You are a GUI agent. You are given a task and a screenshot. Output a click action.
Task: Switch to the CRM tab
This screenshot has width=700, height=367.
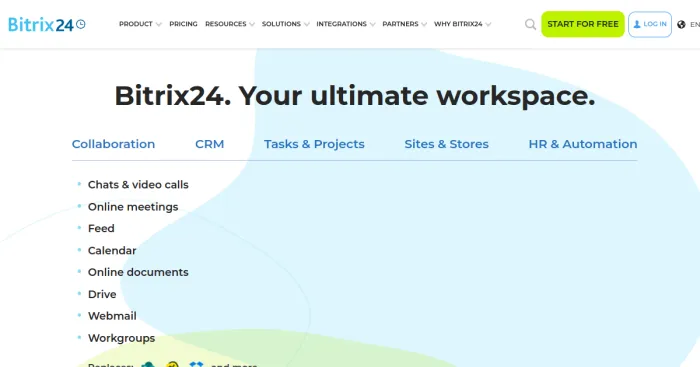pos(209,144)
